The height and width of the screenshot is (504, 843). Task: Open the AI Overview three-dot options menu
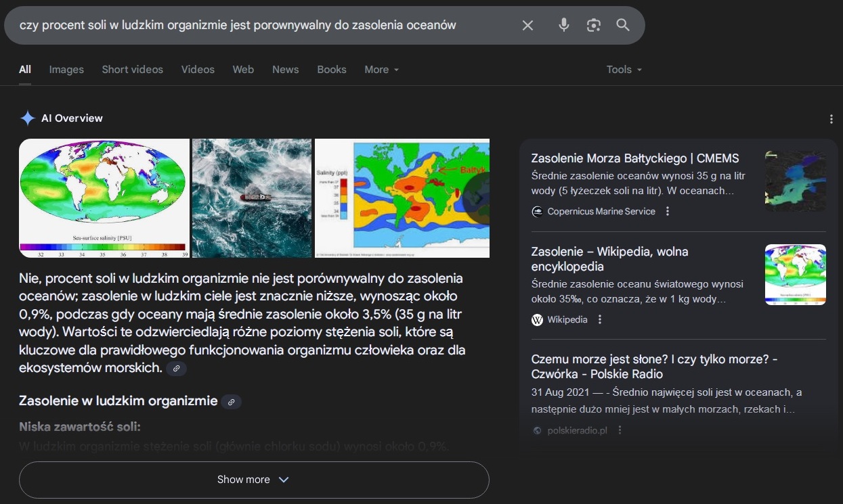(831, 118)
